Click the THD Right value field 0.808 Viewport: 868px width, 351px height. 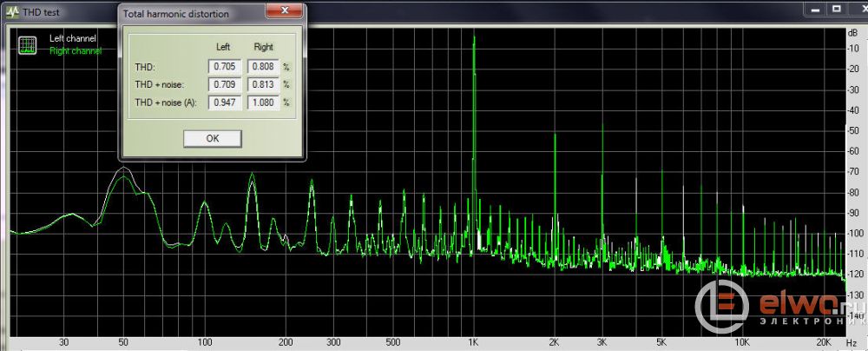pos(263,66)
